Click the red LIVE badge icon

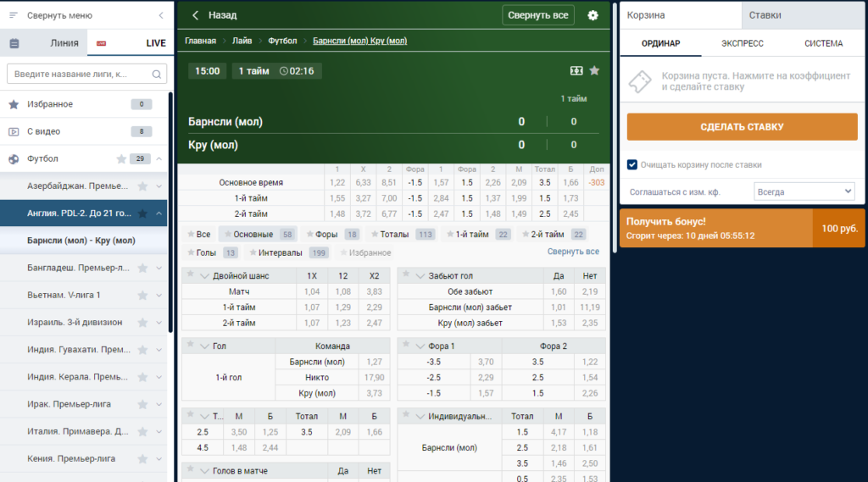tap(102, 43)
